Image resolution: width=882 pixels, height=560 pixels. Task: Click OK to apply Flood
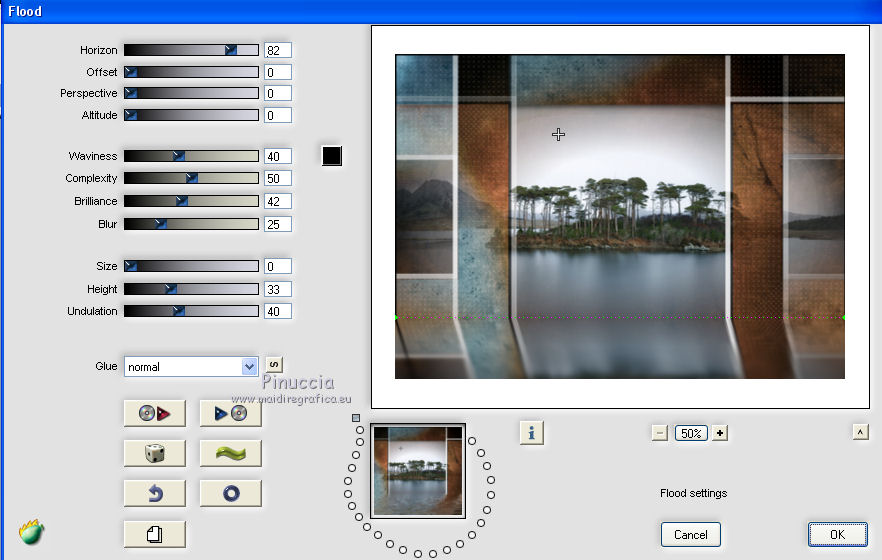coord(837,534)
